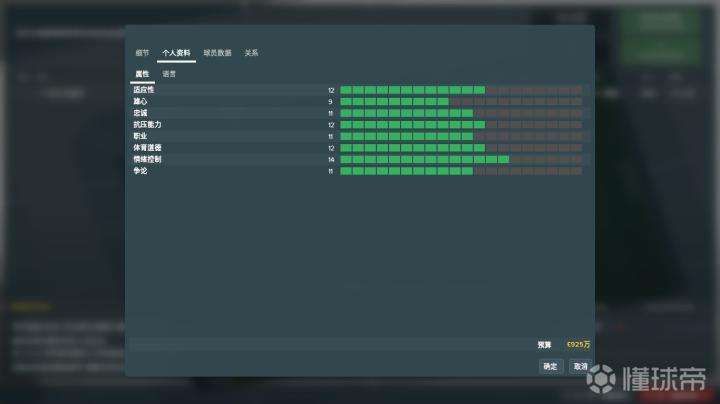720x404 pixels.
Task: Open the 关系 tab
Action: (252, 53)
